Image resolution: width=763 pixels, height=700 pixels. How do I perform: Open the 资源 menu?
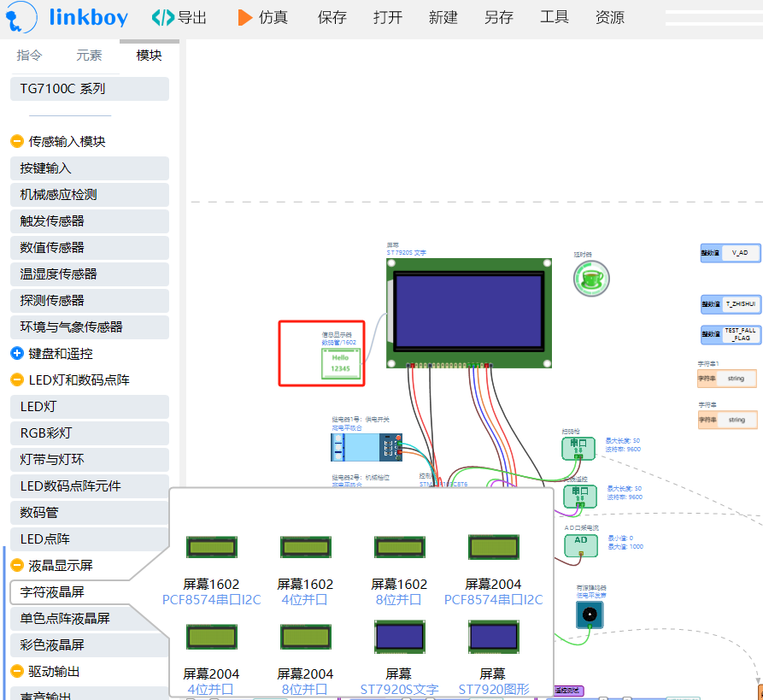(610, 18)
